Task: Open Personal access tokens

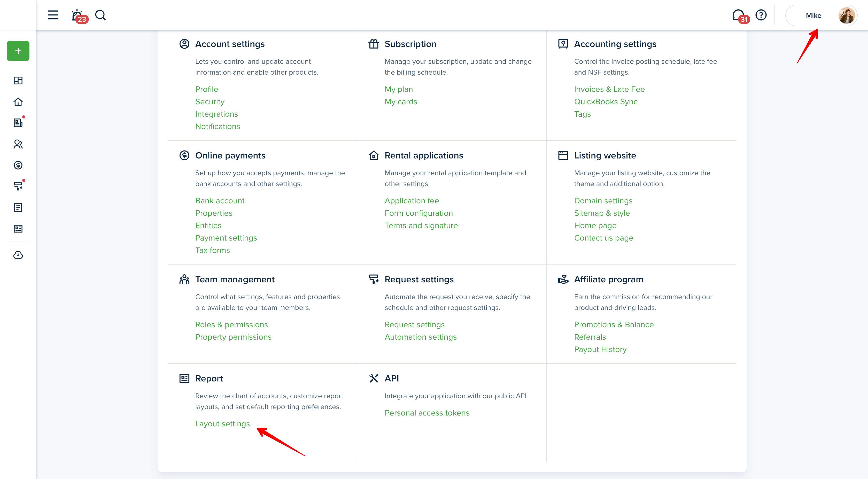Action: 427,413
